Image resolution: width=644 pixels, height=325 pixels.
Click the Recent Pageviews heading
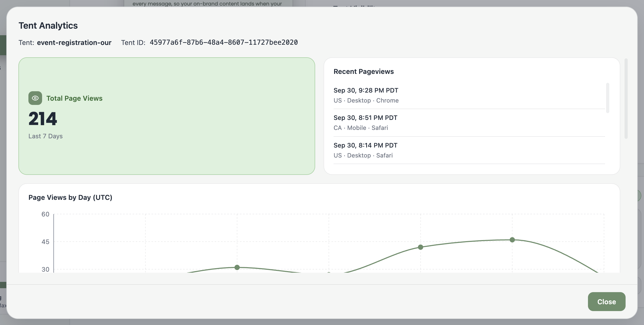(x=364, y=72)
